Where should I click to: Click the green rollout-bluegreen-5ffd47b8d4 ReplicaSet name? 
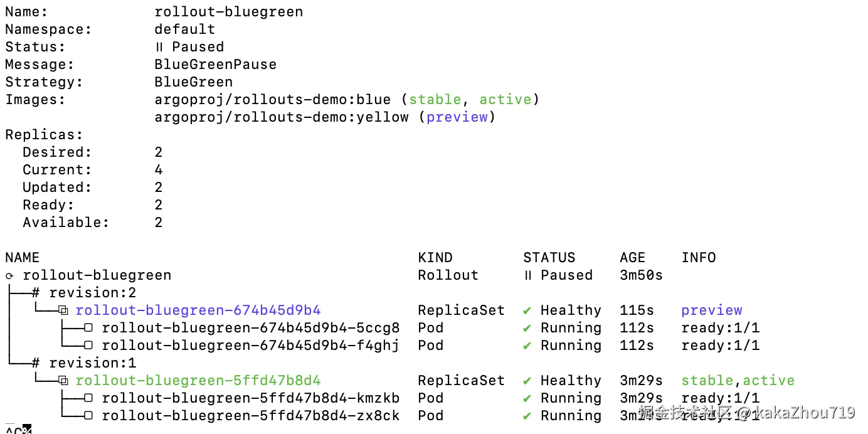pyautogui.click(x=198, y=381)
